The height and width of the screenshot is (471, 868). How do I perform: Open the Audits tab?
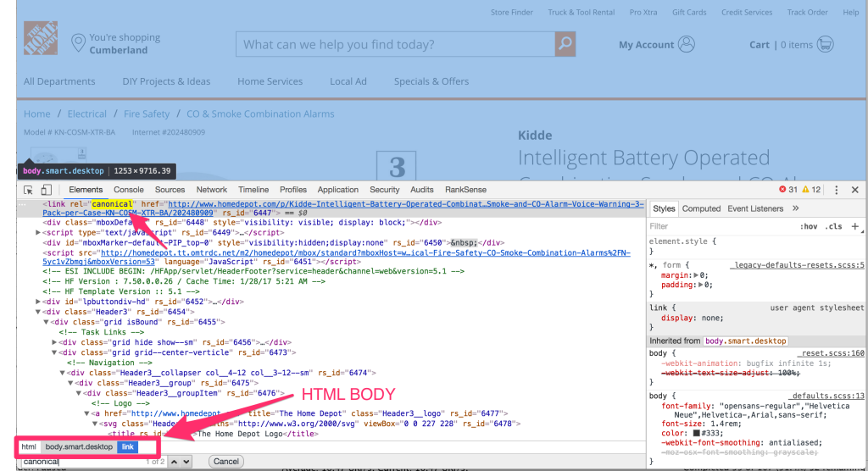click(422, 190)
